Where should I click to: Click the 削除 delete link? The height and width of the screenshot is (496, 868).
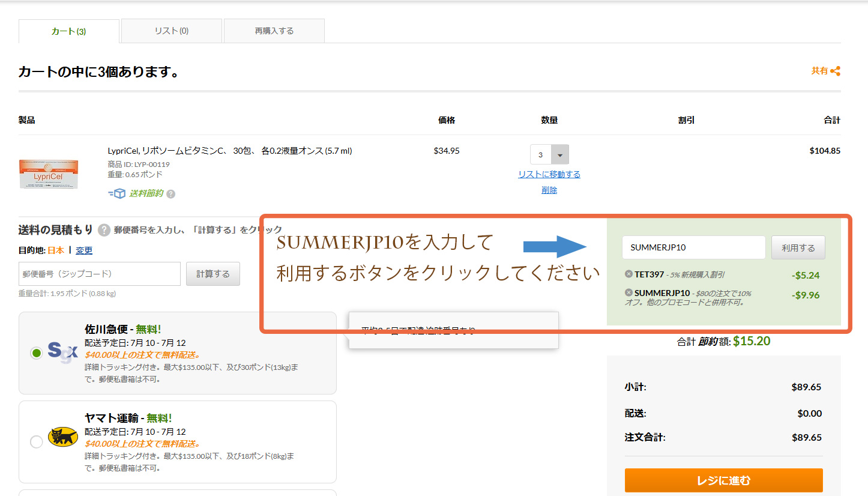[549, 190]
